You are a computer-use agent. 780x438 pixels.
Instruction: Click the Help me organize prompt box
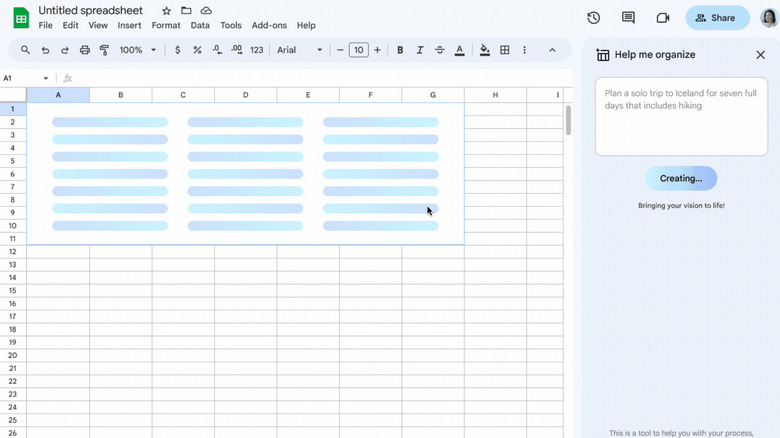(681, 117)
